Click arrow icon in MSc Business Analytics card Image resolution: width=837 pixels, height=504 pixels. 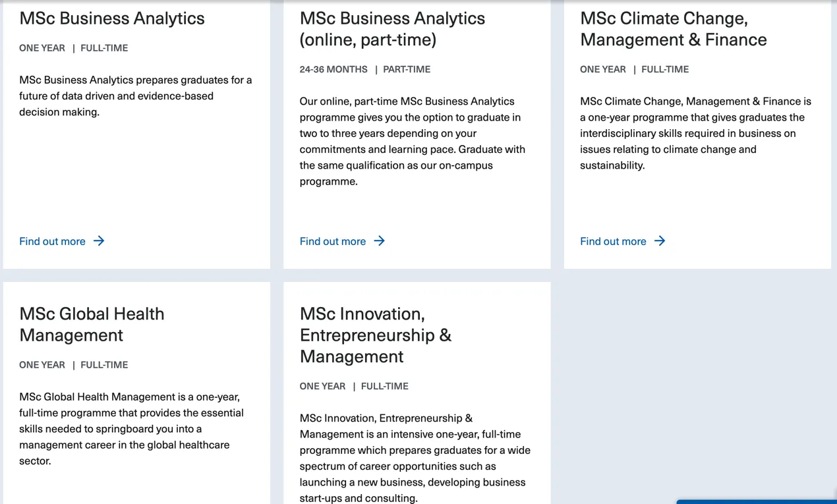(99, 241)
